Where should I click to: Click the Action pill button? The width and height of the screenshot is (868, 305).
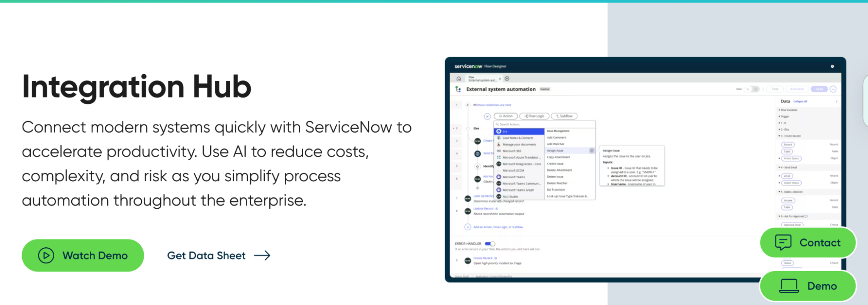tap(506, 116)
